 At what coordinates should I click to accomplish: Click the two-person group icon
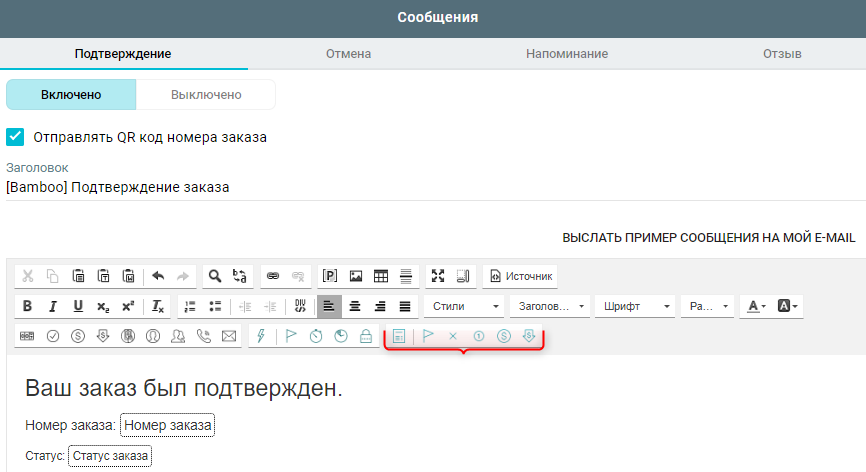point(178,336)
